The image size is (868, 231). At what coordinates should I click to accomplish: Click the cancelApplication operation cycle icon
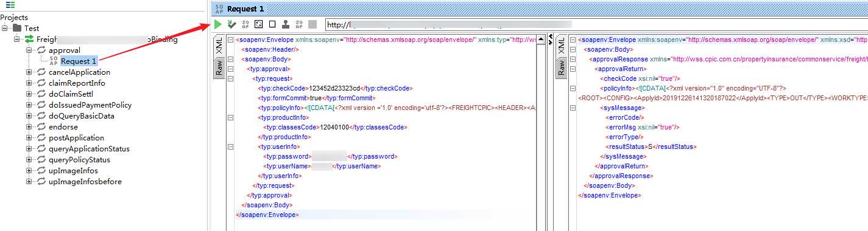(42, 72)
